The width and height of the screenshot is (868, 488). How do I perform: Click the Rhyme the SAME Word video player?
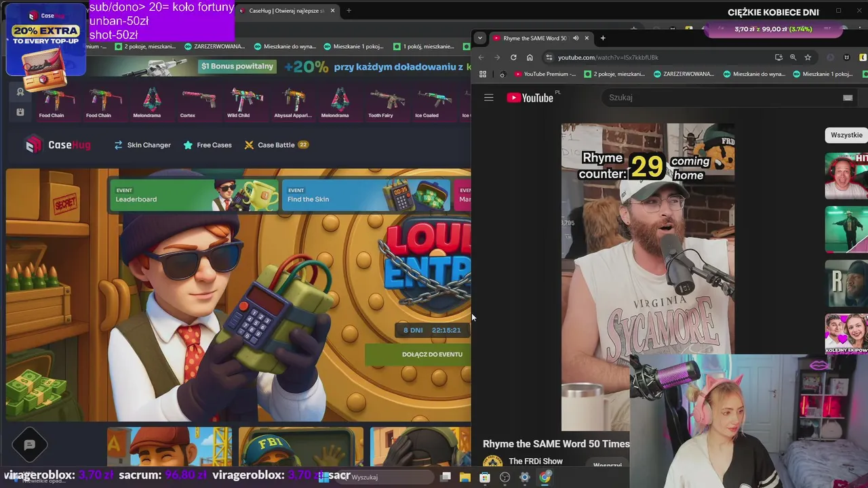648,277
